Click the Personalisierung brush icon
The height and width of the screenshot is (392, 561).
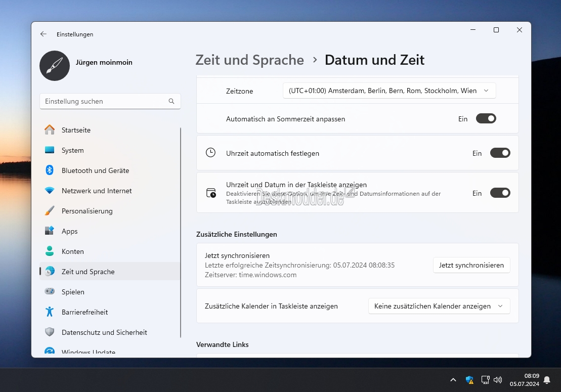[x=50, y=210]
